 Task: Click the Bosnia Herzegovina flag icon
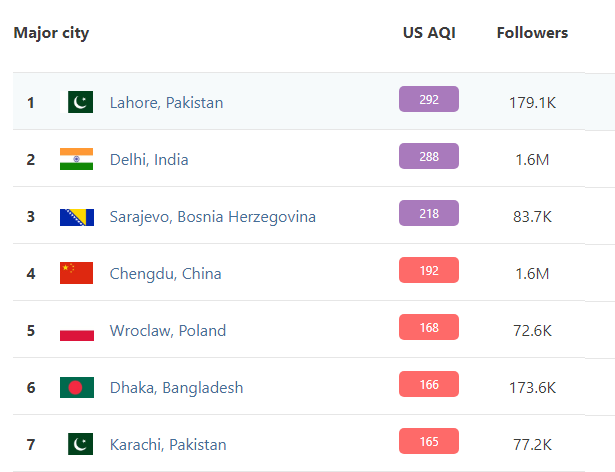pyautogui.click(x=76, y=216)
